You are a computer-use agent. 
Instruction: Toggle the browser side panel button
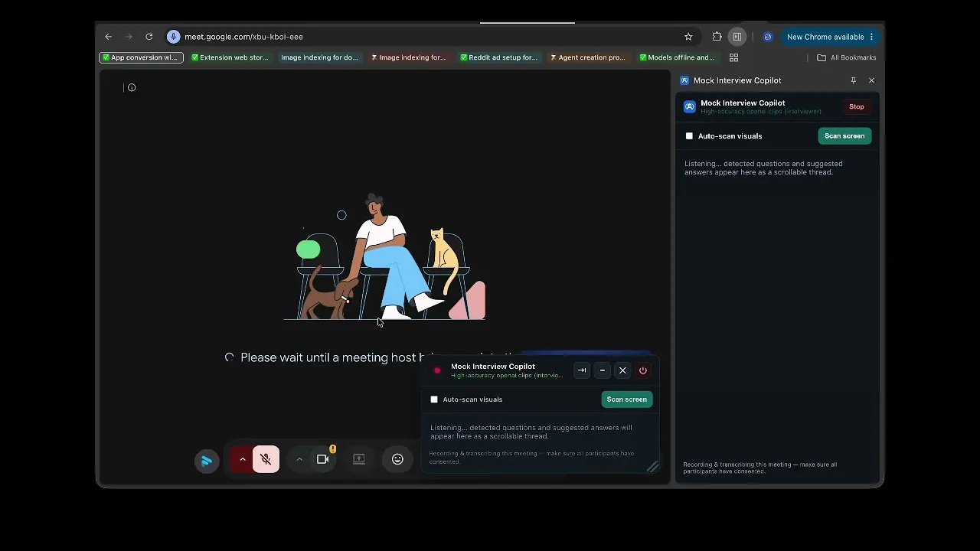coord(737,37)
